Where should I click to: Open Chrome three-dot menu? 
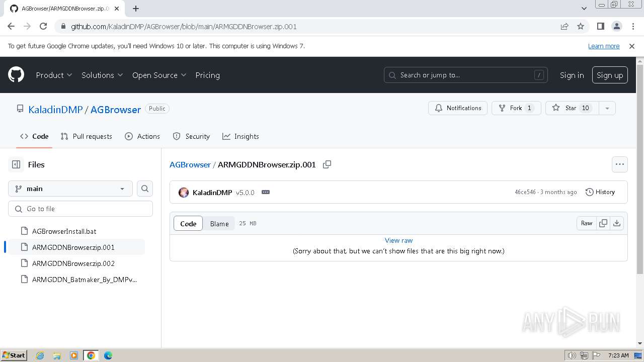632,27
